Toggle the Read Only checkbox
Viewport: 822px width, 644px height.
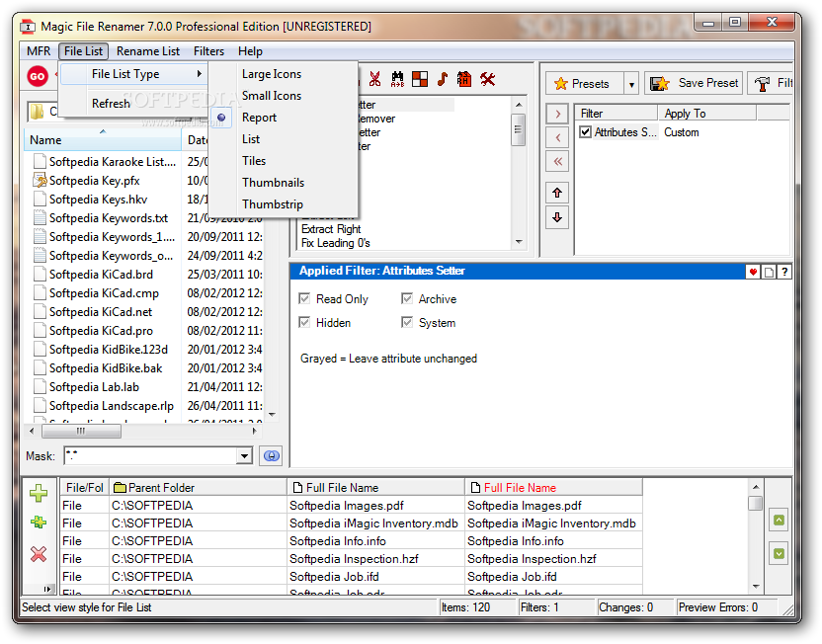(x=304, y=298)
